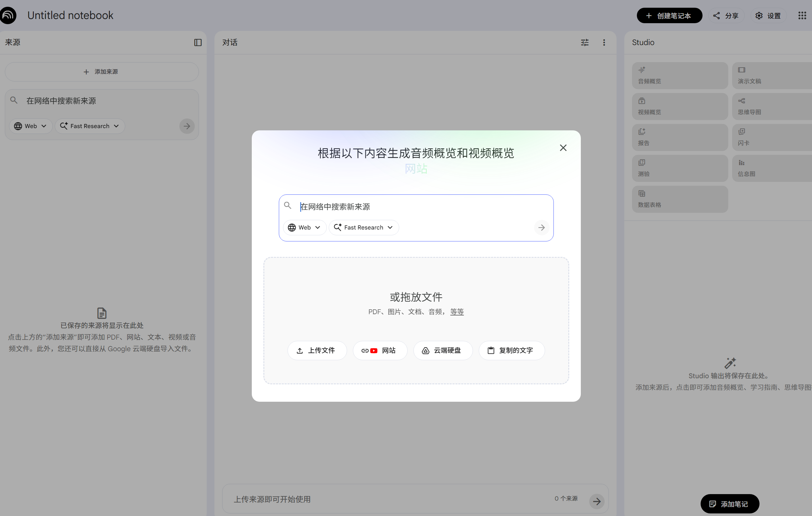Open the 视频概览 generator in Studio panel
Screen dimensions: 812x516
pos(679,106)
